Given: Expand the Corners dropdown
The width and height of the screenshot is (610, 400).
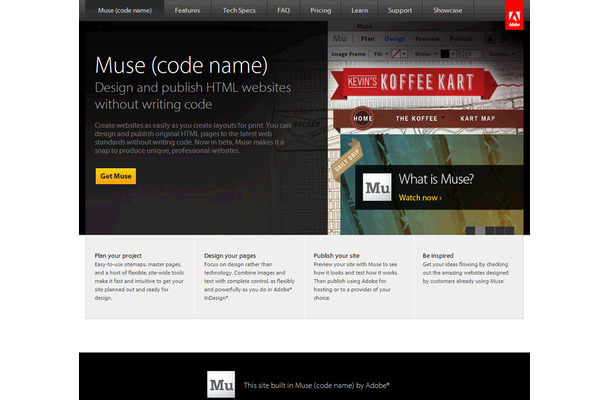Looking at the screenshot, I should point(502,54).
